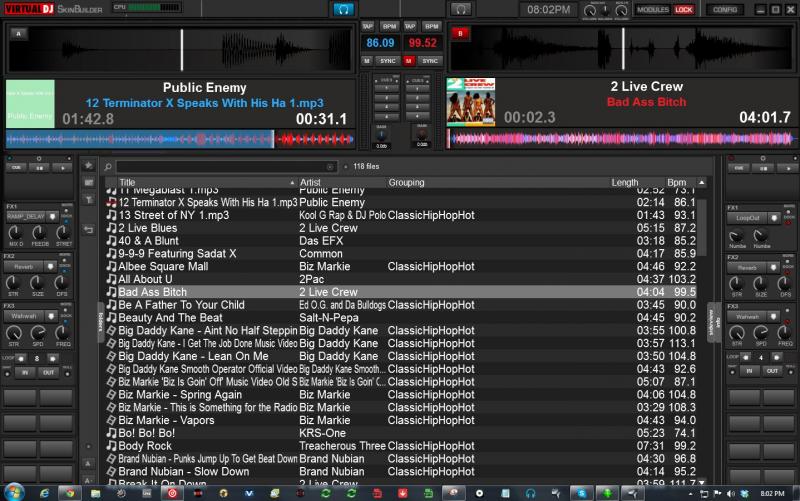
Task: Open the vertical Folders side tab
Action: 101,323
